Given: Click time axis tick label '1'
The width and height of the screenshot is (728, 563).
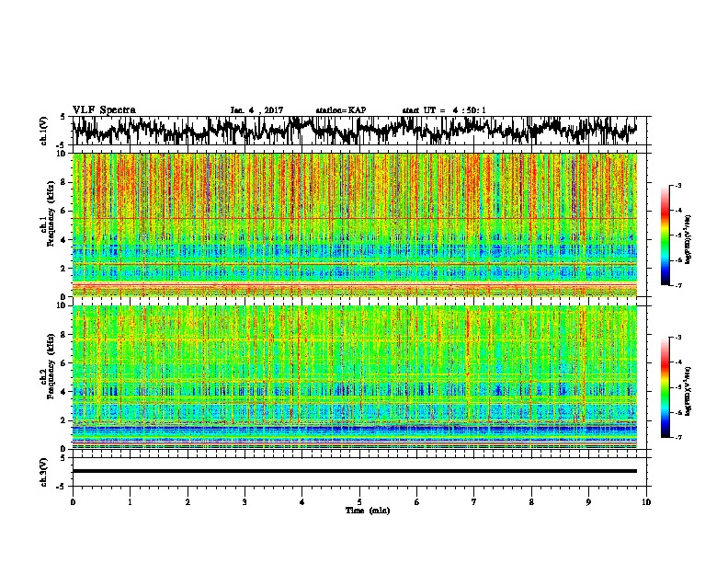Looking at the screenshot, I should click(130, 502).
